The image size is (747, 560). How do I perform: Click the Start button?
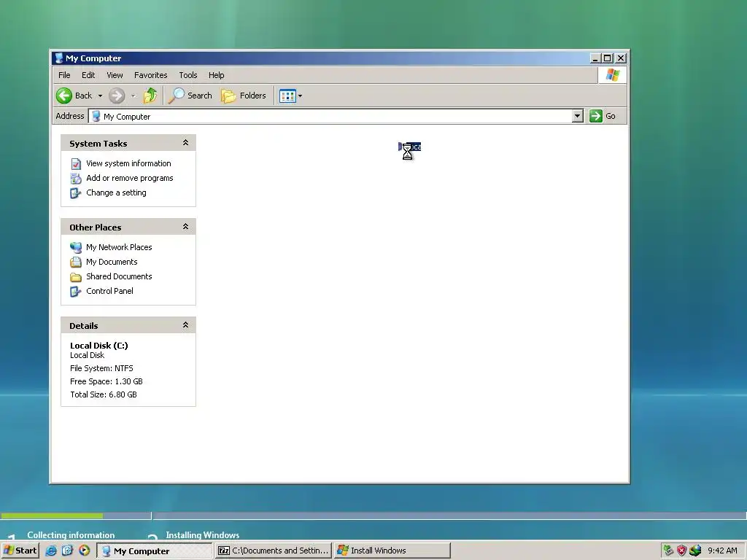[20, 551]
